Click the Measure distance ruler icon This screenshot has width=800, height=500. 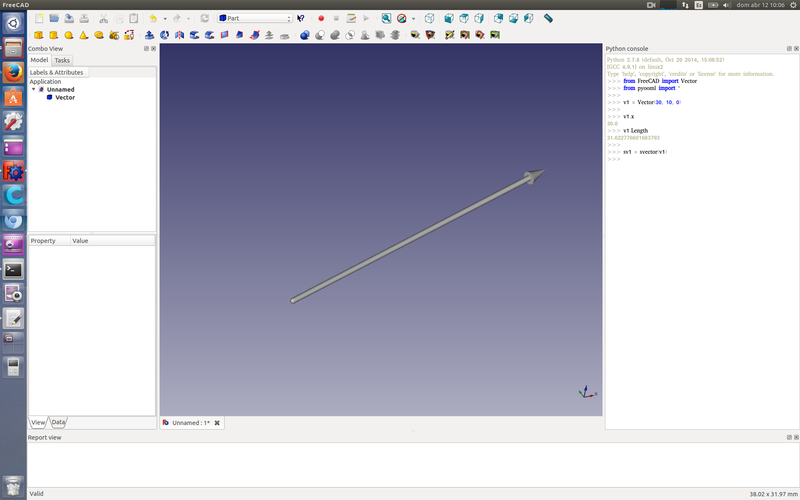tap(549, 18)
